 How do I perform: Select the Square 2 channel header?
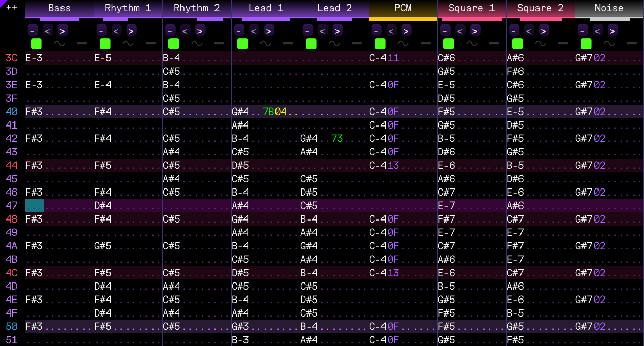pos(541,8)
